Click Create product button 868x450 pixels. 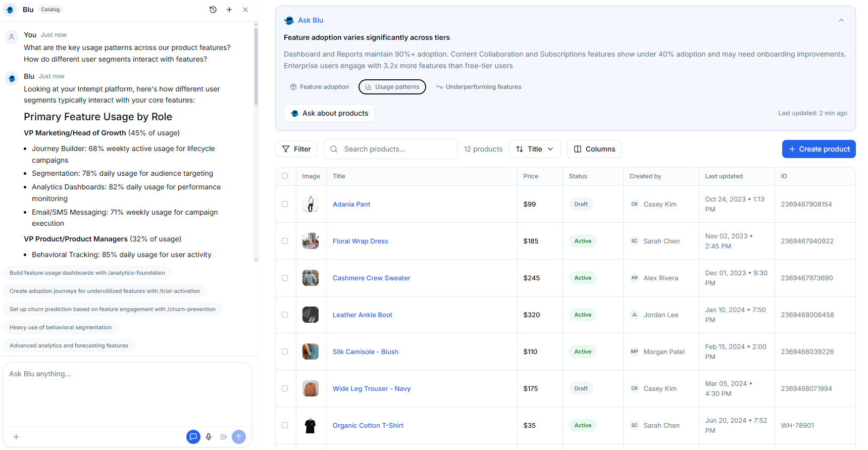click(819, 149)
